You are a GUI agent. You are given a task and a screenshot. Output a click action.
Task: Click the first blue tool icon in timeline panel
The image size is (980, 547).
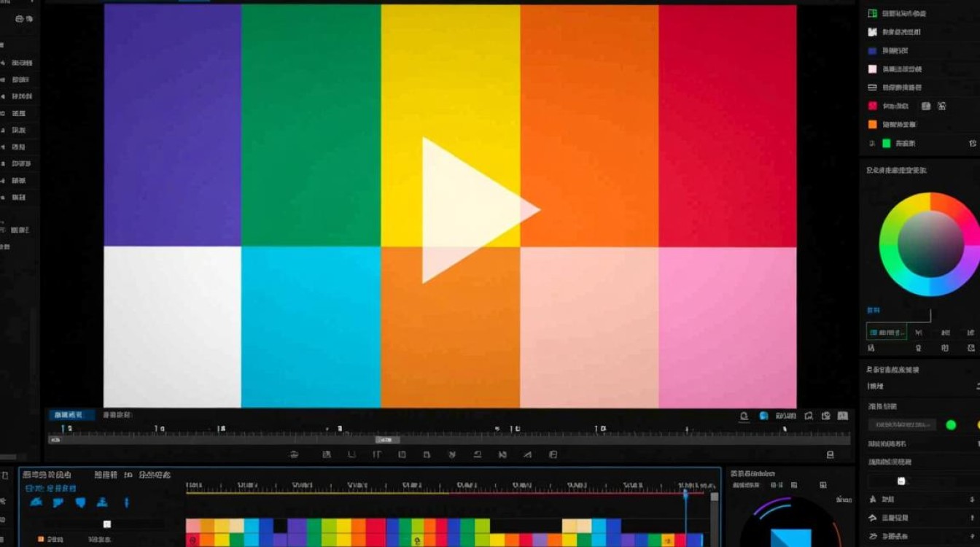tap(36, 503)
